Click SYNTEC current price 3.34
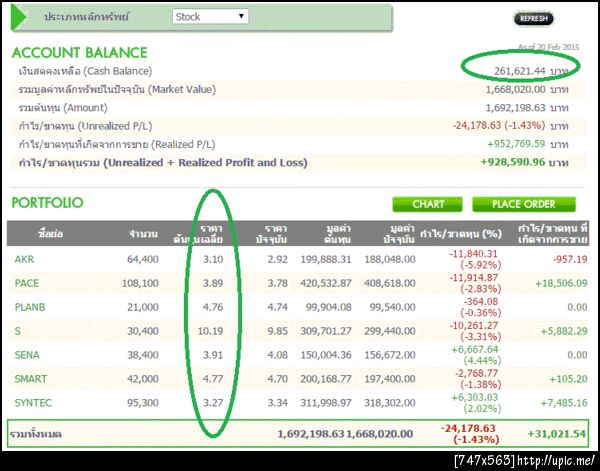The image size is (600, 471). pos(277,403)
